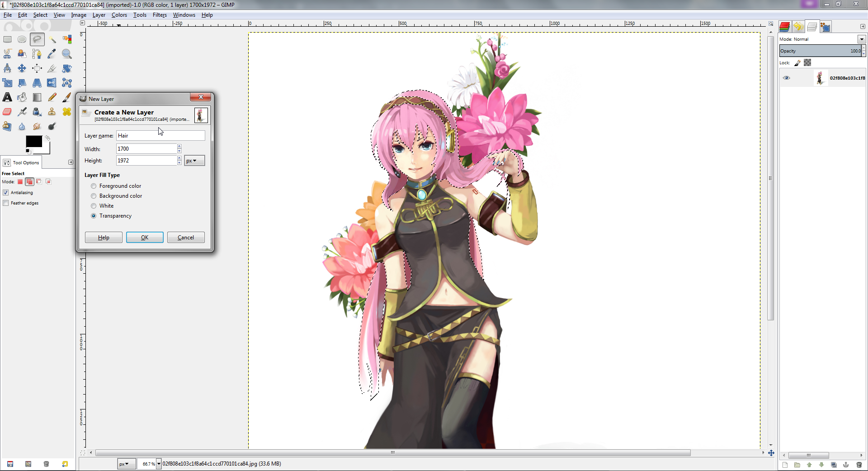Select the Rectangle Select tool
The height and width of the screenshot is (471, 868).
pyautogui.click(x=8, y=39)
